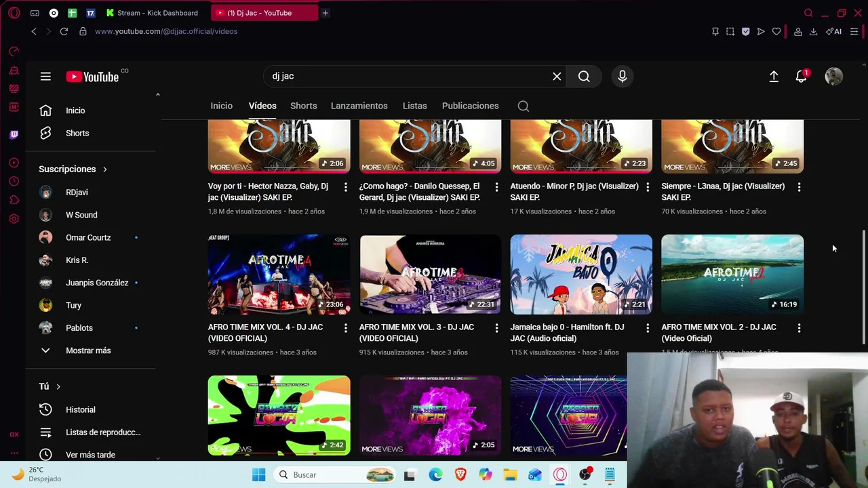This screenshot has width=868, height=488.
Task: Open options for 'Voy por ti' video
Action: (345, 187)
